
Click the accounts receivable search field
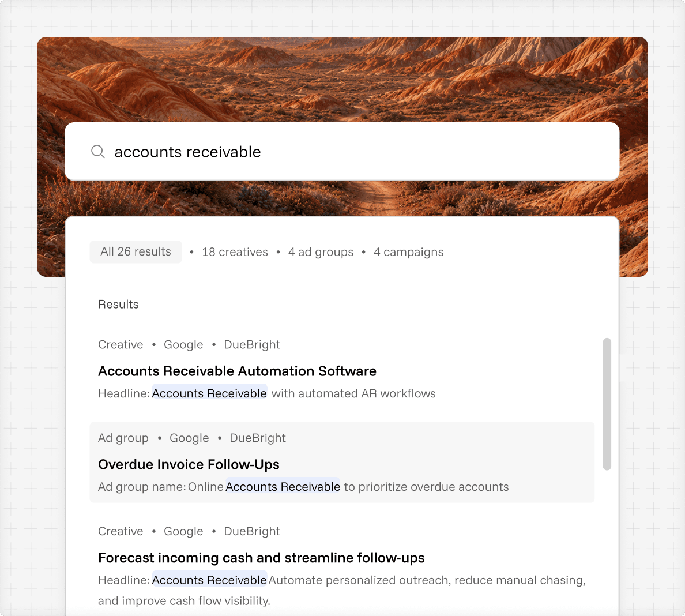pos(342,152)
